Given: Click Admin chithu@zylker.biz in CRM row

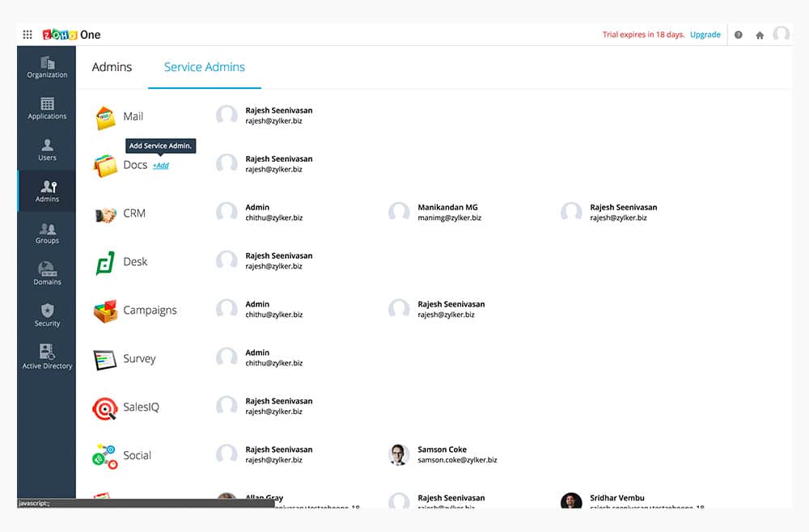Looking at the screenshot, I should (x=274, y=213).
